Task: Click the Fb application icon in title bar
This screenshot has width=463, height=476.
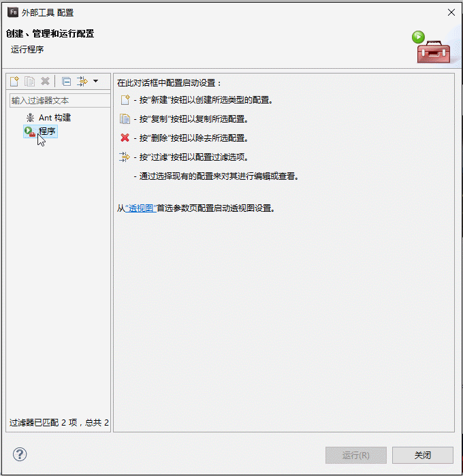Action: (x=13, y=12)
